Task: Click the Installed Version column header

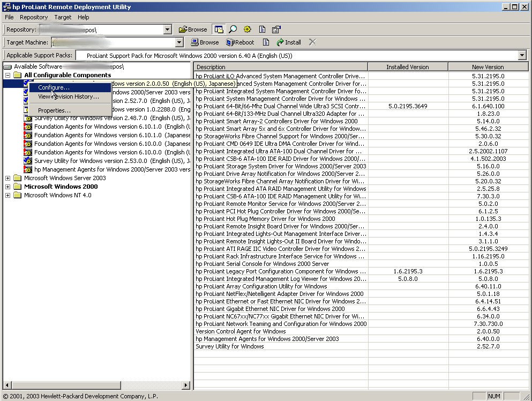Action: [x=408, y=67]
